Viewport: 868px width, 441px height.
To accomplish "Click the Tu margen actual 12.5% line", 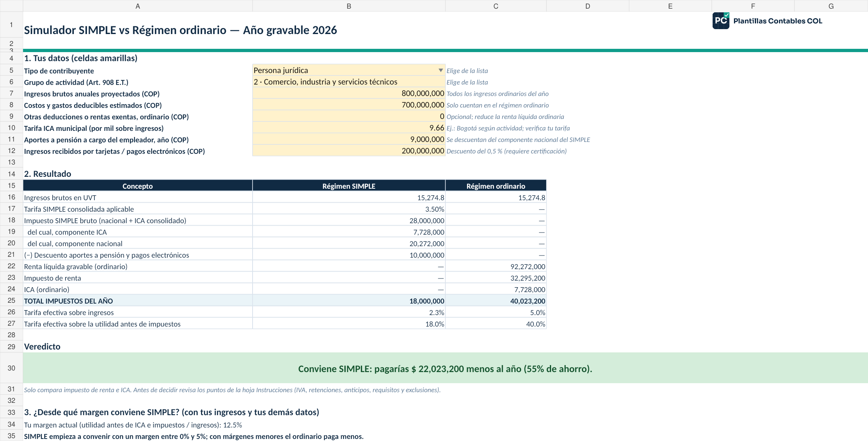I will tap(133, 425).
